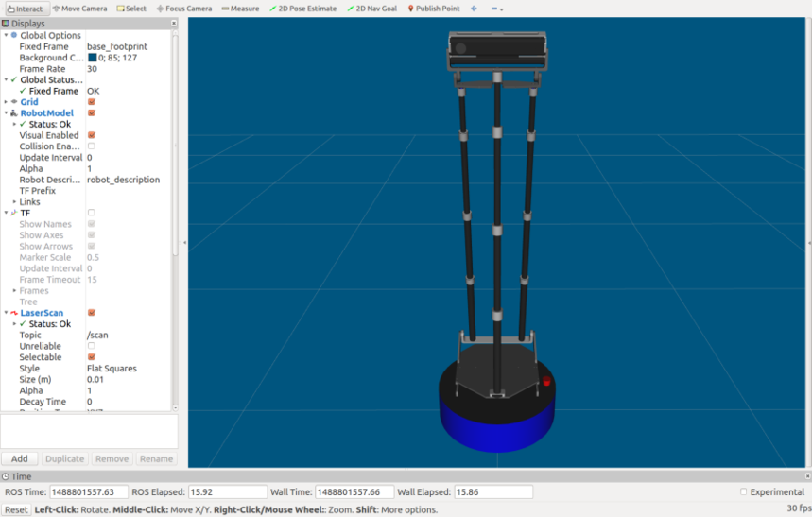812x517 pixels.
Task: Enable the TF display checkbox
Action: click(x=92, y=213)
